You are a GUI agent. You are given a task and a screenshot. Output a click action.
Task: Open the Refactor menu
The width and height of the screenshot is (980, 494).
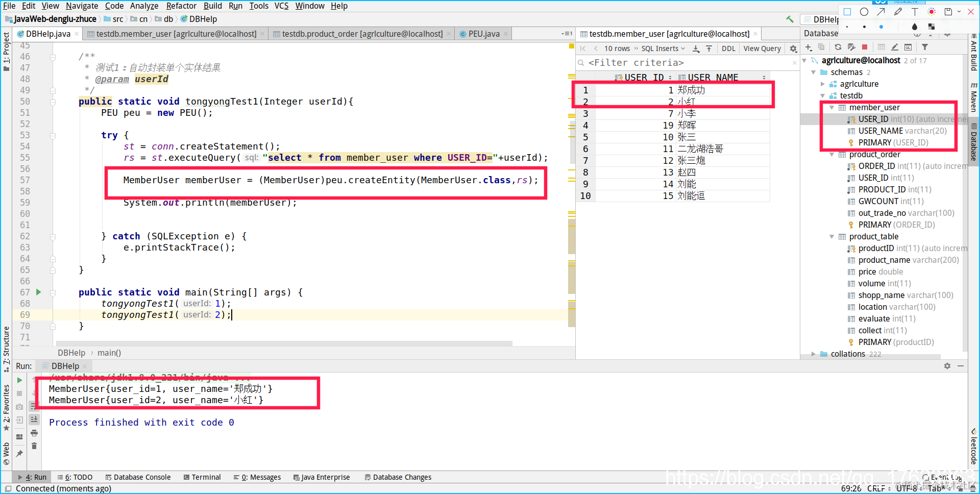tap(181, 6)
